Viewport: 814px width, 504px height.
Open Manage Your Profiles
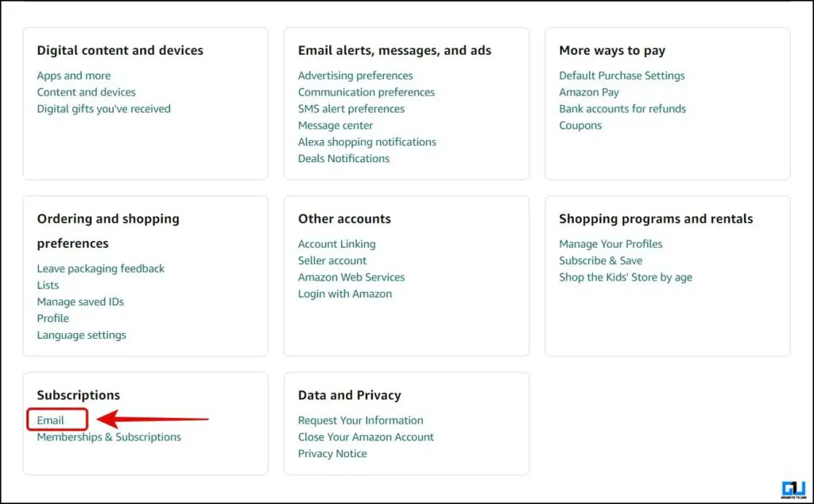(x=611, y=244)
